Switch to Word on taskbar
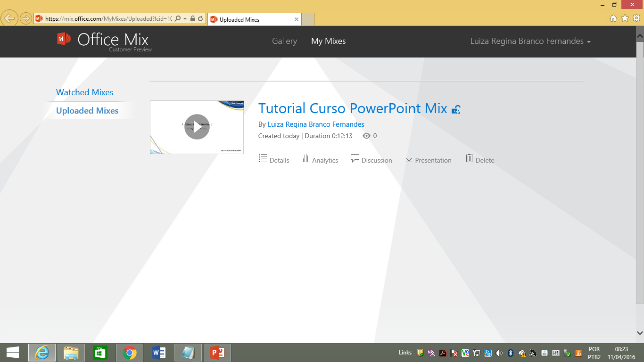The height and width of the screenshot is (362, 644). pos(159,353)
